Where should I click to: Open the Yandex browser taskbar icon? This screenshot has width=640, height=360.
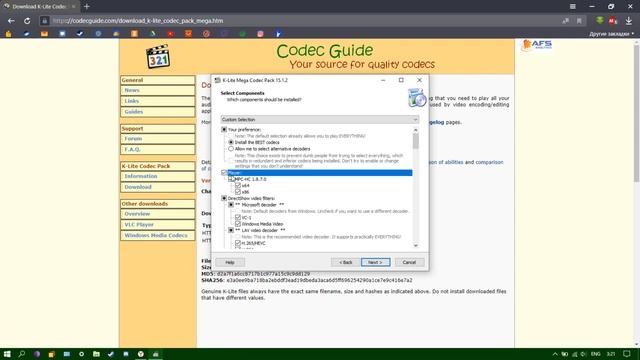pos(141,354)
